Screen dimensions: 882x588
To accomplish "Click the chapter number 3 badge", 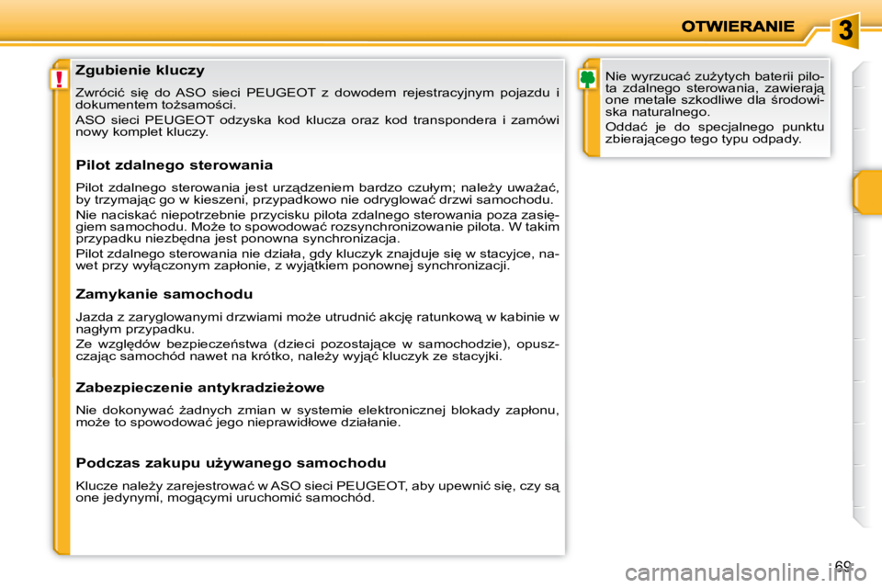I will coord(845,29).
